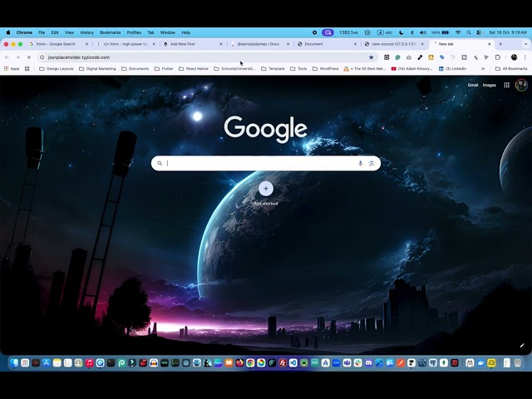Show hidden bookmarks with the chevron
This screenshot has height=399, width=532.
pyautogui.click(x=483, y=68)
